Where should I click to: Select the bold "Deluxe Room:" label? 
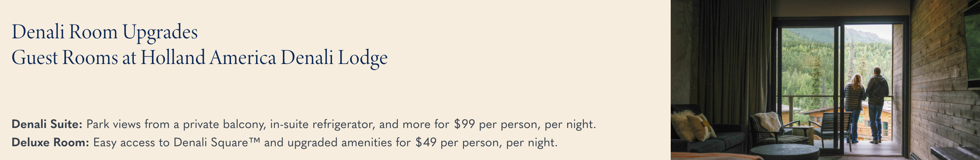(50, 143)
